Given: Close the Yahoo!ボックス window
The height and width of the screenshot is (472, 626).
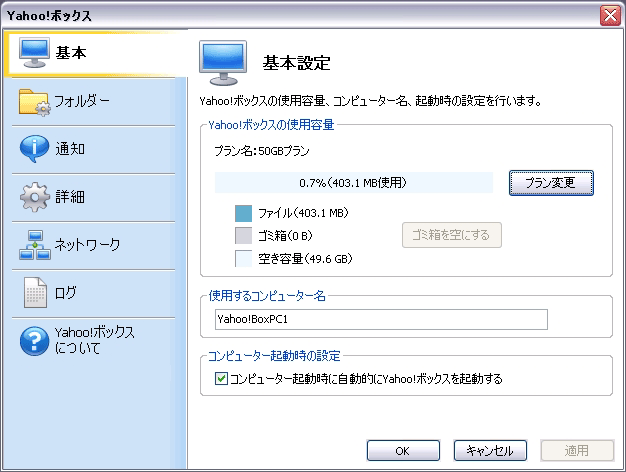Looking at the screenshot, I should pyautogui.click(x=610, y=16).
